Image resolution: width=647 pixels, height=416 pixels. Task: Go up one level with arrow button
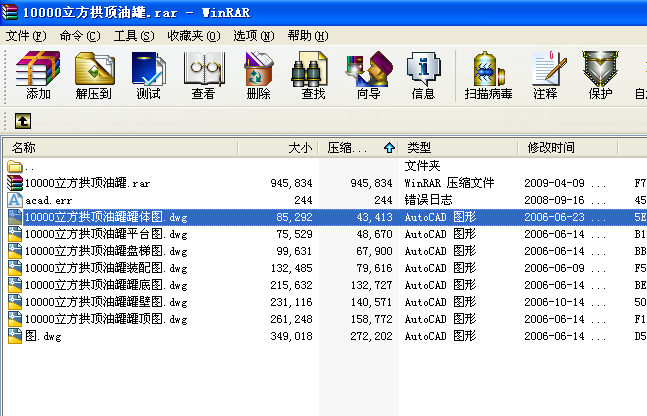[x=23, y=121]
